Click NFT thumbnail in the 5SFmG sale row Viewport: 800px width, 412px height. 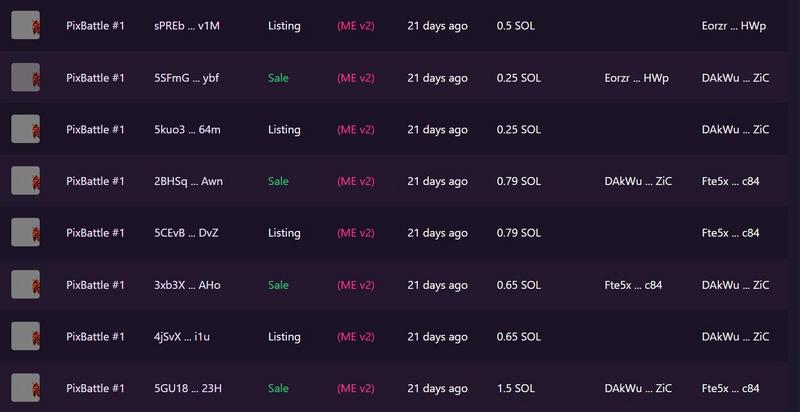click(x=26, y=78)
